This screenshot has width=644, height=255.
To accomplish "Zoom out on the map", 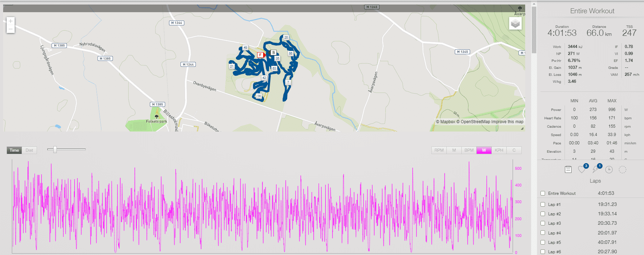I will tap(10, 29).
